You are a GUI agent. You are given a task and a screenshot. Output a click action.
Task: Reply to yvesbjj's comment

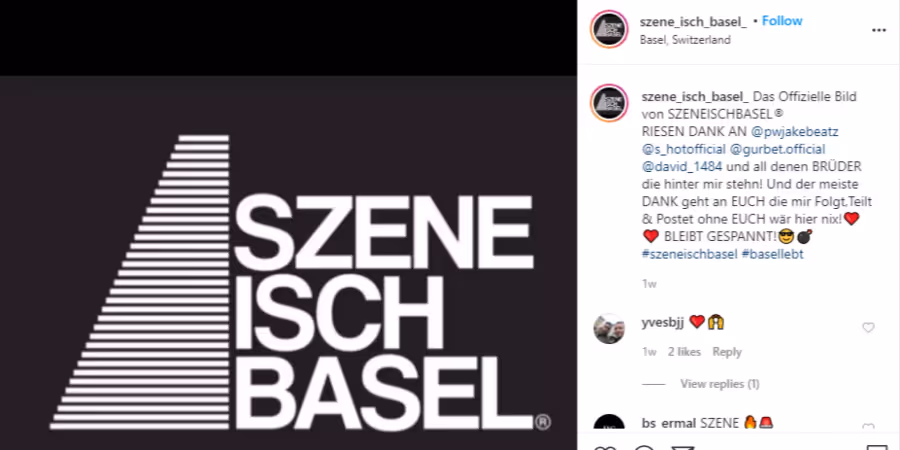click(727, 352)
